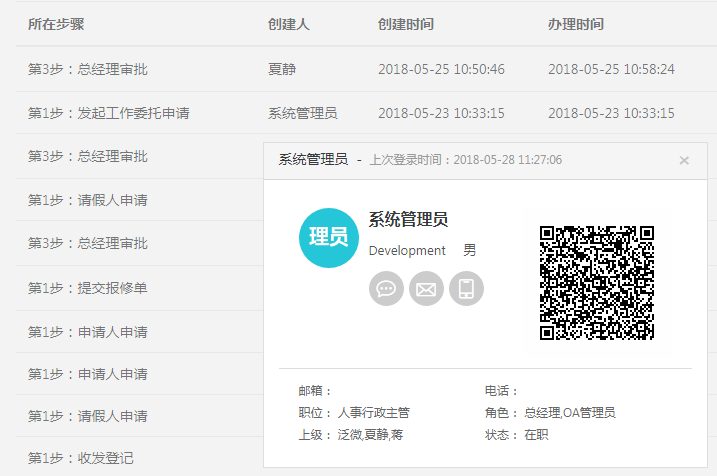Viewport: 717px width, 476px height.
Task: Click the 创建人 column header
Action: (x=289, y=24)
